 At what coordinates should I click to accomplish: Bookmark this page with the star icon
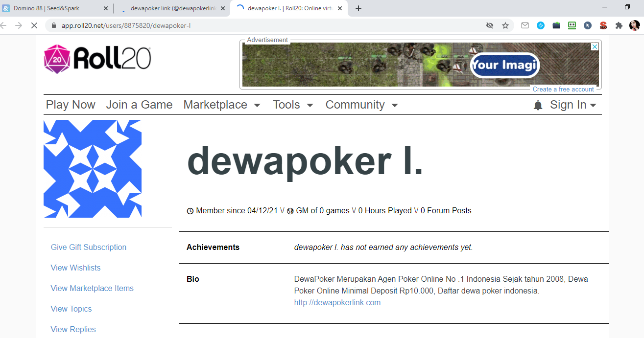pyautogui.click(x=505, y=25)
